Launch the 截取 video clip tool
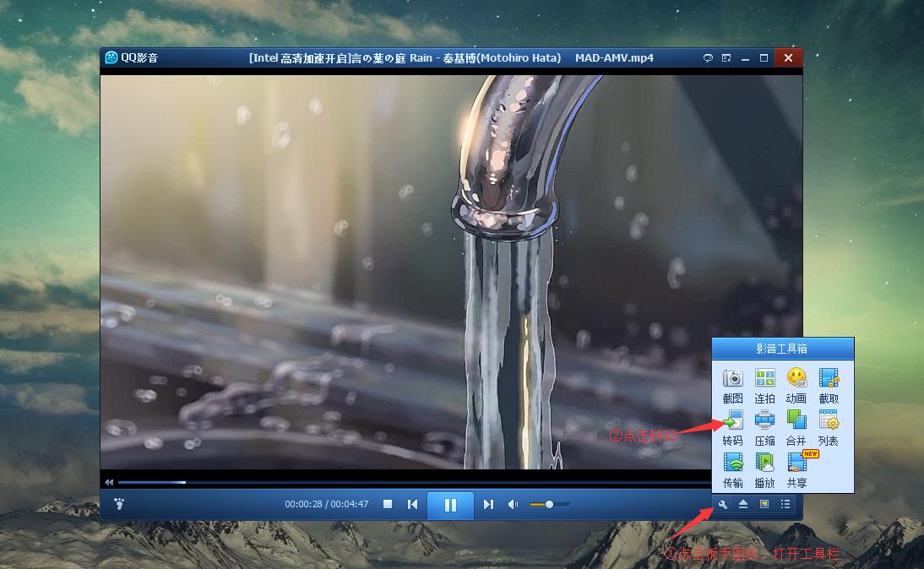924x569 pixels. click(x=829, y=380)
